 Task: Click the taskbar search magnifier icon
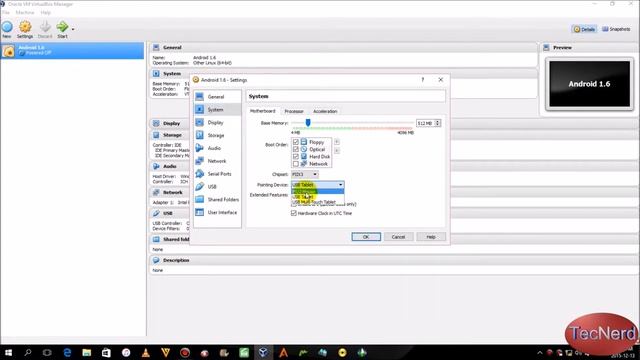click(28, 353)
